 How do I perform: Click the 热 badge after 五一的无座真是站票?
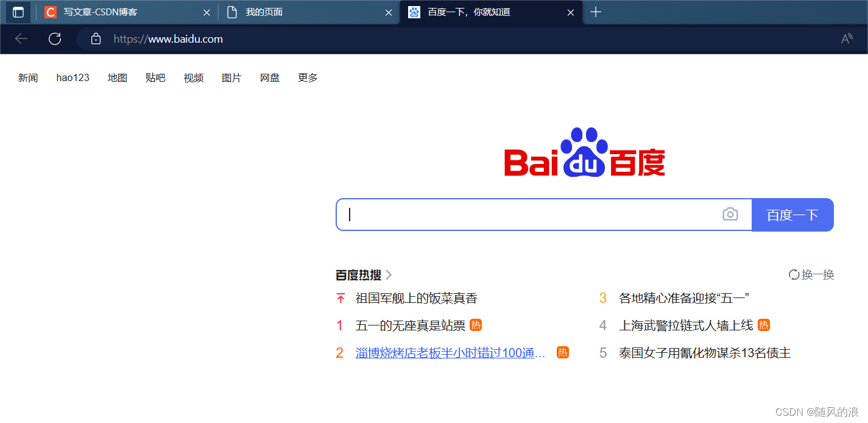tap(476, 325)
